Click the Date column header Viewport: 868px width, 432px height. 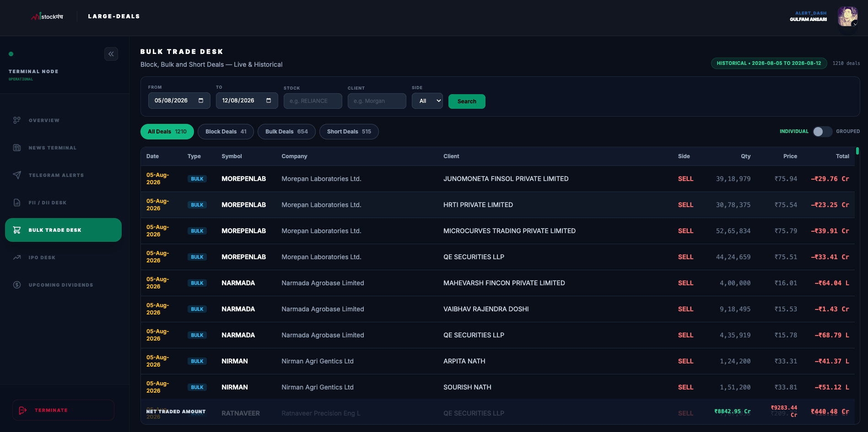(152, 156)
